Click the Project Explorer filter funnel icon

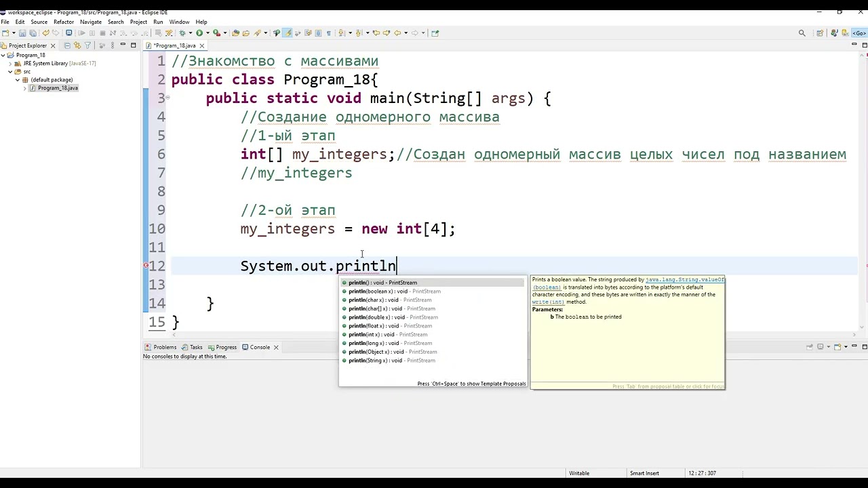click(x=87, y=45)
